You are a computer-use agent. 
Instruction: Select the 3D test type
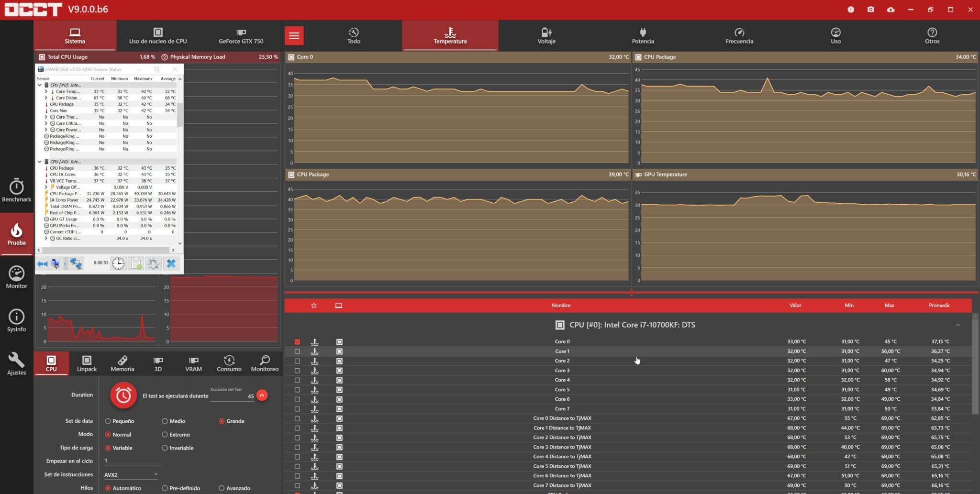click(x=158, y=363)
